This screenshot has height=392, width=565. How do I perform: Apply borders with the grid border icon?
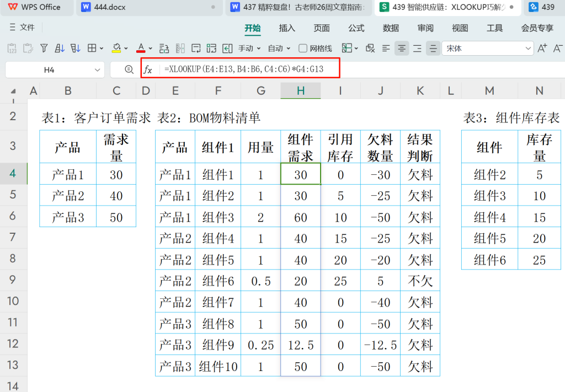[92, 48]
